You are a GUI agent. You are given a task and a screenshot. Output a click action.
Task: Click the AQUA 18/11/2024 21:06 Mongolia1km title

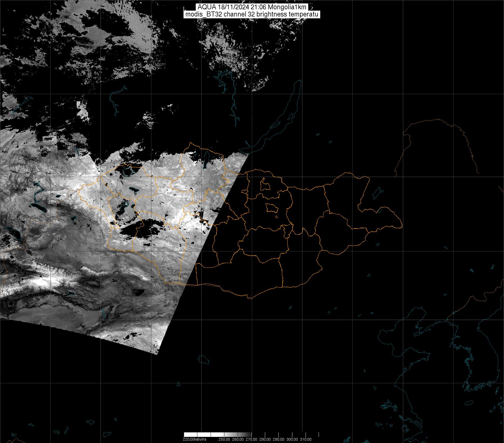(252, 7)
